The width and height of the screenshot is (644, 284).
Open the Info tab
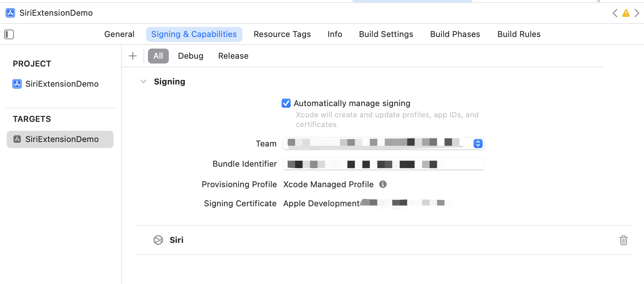[335, 34]
